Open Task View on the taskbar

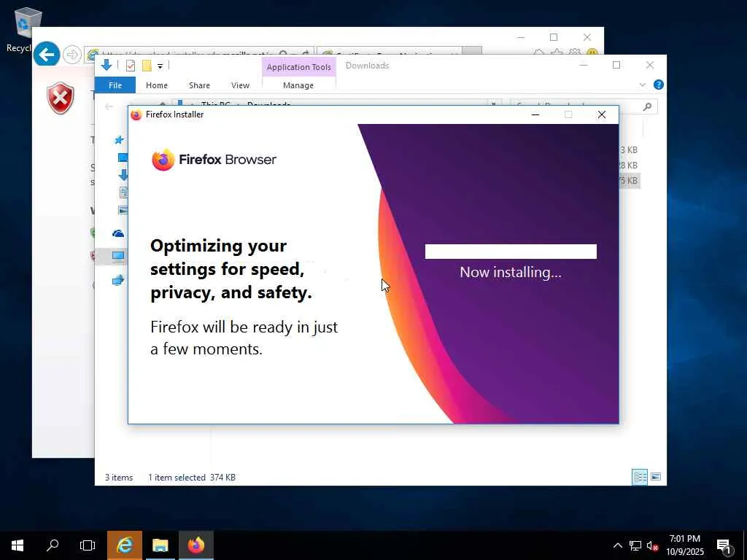(88, 545)
